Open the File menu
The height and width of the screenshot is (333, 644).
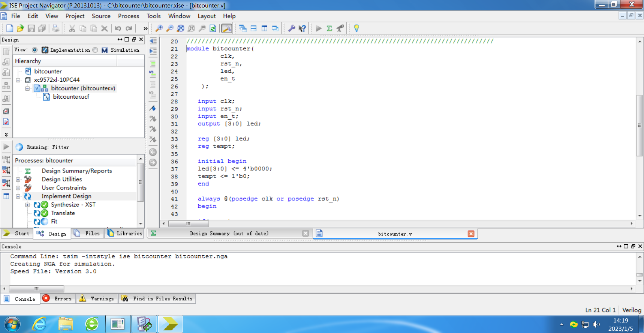[16, 16]
